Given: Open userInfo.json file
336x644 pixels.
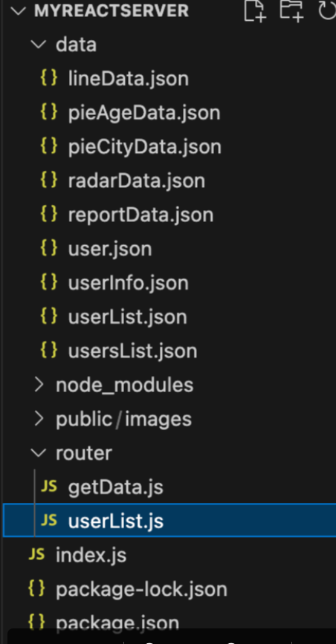Looking at the screenshot, I should [x=129, y=282].
